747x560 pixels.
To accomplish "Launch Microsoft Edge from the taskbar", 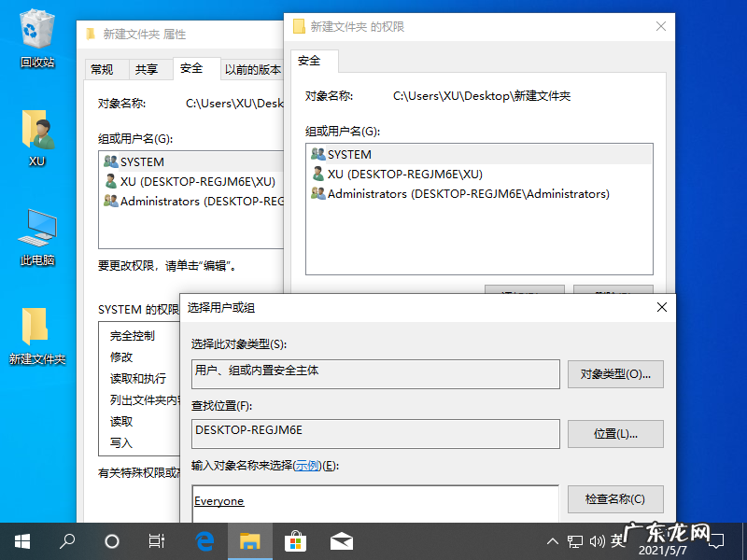I will coord(204,540).
